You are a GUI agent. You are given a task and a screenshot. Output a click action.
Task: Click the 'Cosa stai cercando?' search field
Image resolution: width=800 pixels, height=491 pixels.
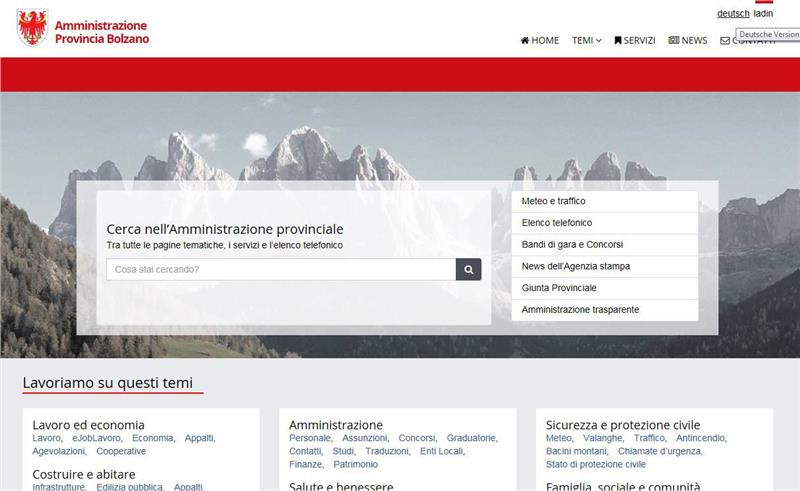coord(281,269)
